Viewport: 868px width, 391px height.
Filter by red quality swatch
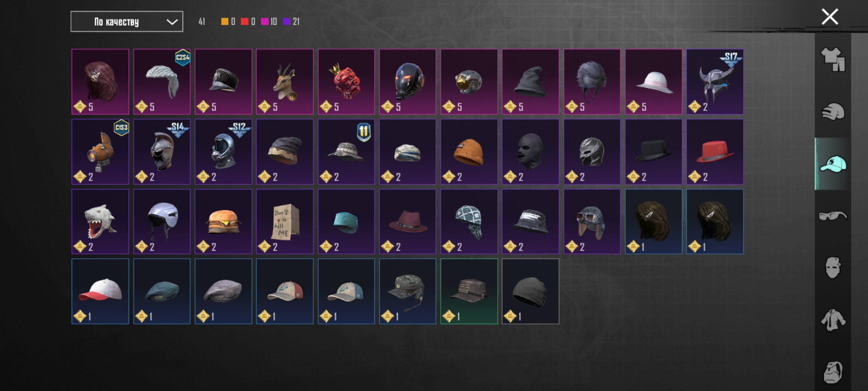245,21
